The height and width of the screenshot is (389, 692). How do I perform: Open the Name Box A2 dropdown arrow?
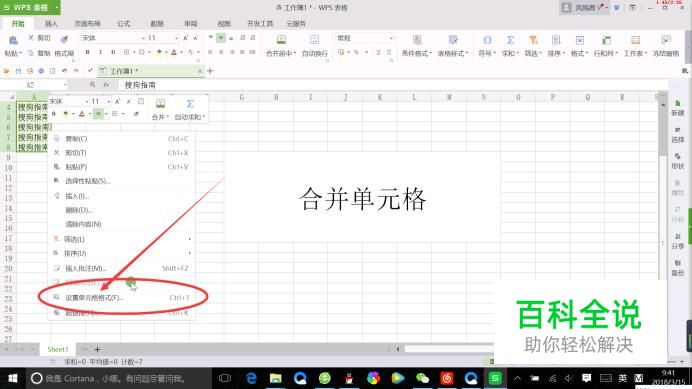click(65, 85)
